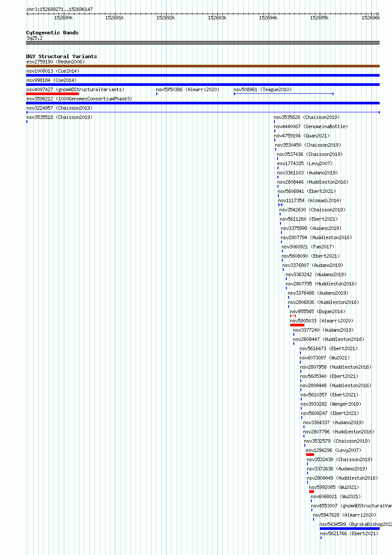Click nsv5905033 (Almarri2020) label
This screenshot has width=392, height=555.
[x=322, y=321]
